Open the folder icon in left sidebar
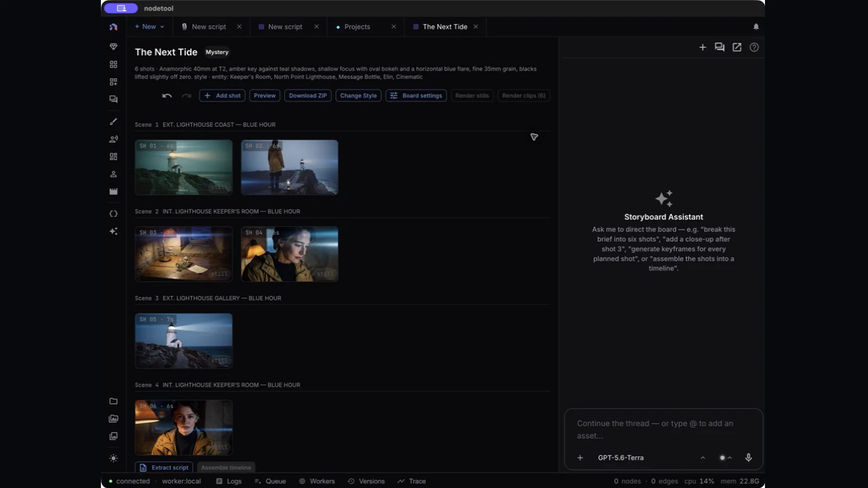Image resolution: width=868 pixels, height=488 pixels. [113, 401]
